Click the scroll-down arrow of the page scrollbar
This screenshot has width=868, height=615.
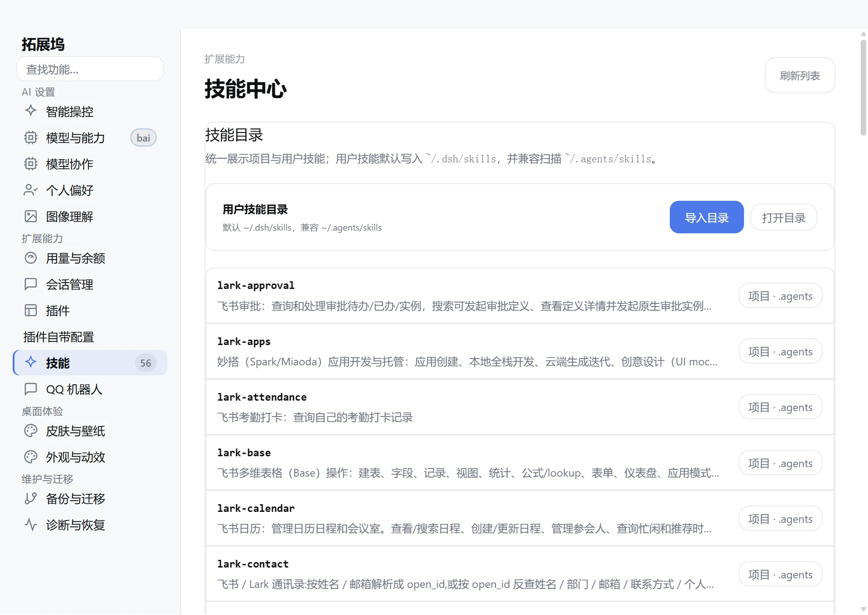863,609
